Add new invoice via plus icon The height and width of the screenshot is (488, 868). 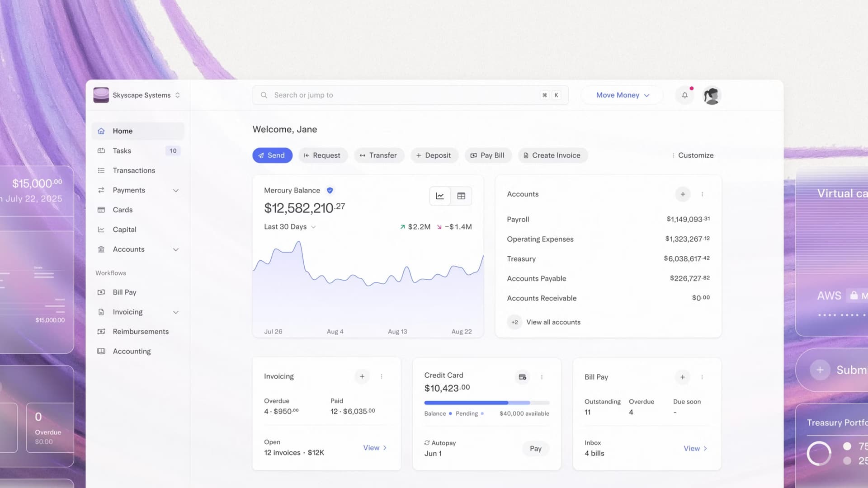coord(362,376)
